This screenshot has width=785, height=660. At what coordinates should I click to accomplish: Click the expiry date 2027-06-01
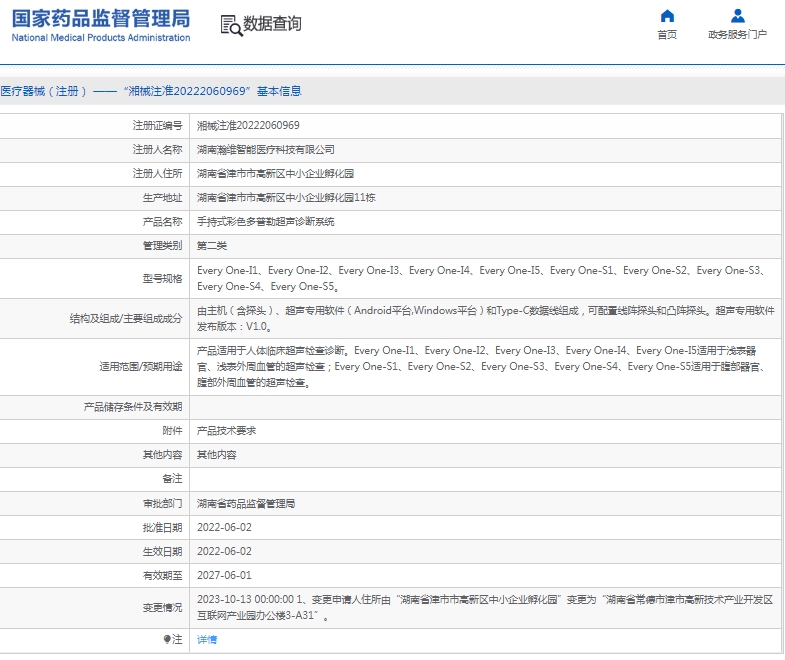point(224,575)
